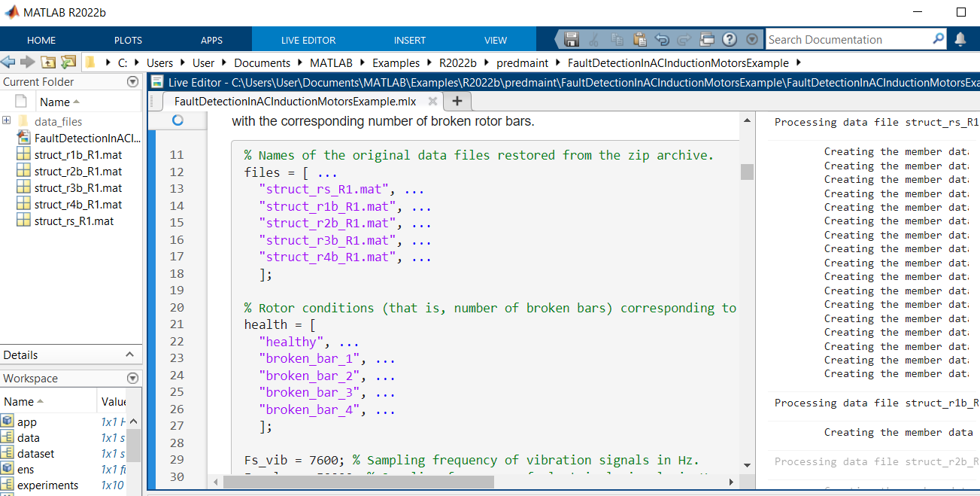Click the Redo arrow icon
This screenshot has width=980, height=496.
tap(684, 40)
